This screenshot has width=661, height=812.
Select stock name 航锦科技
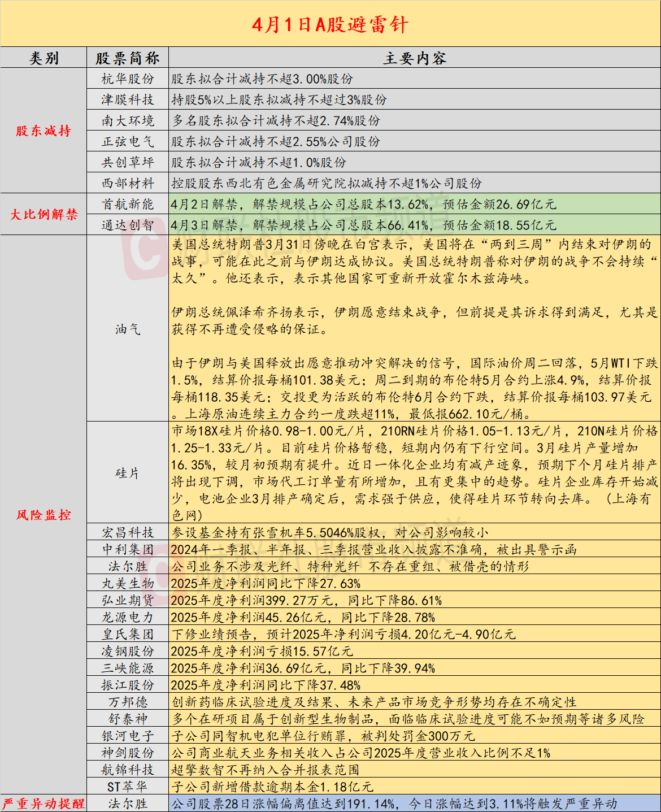pyautogui.click(x=128, y=770)
